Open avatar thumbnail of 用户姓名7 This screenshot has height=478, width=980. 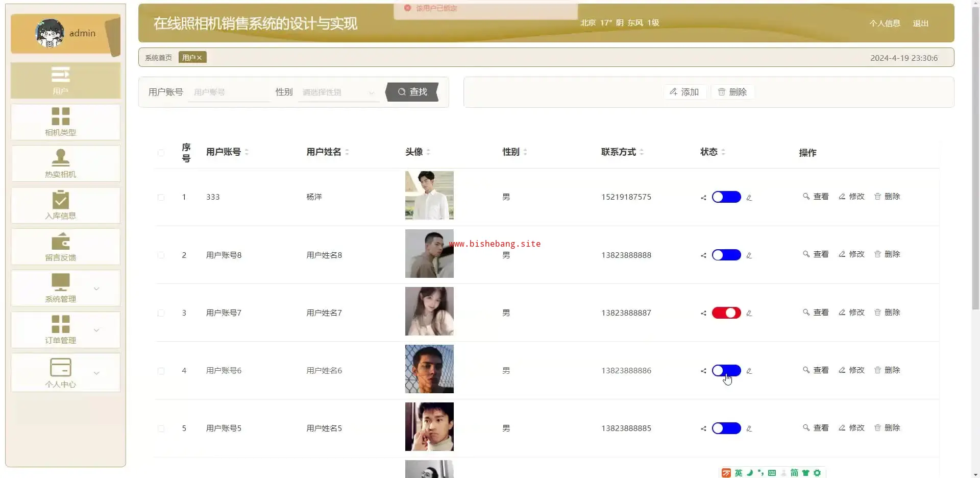click(x=429, y=311)
